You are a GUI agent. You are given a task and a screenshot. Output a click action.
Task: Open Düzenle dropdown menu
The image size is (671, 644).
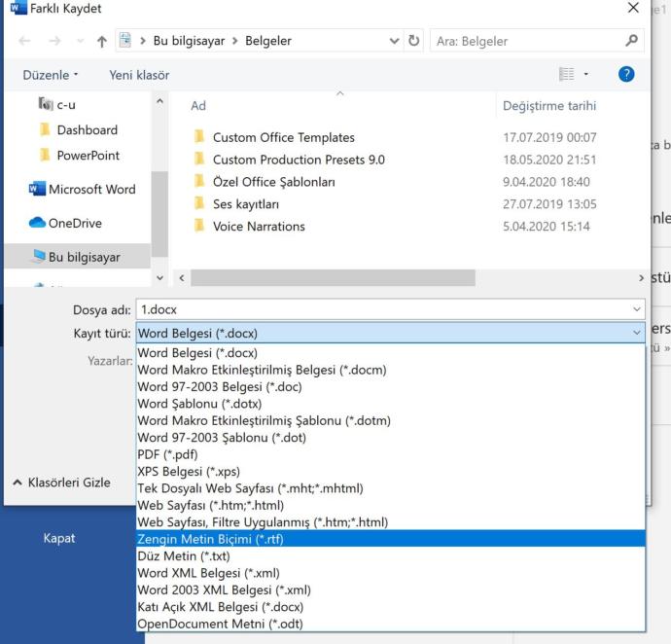51,75
